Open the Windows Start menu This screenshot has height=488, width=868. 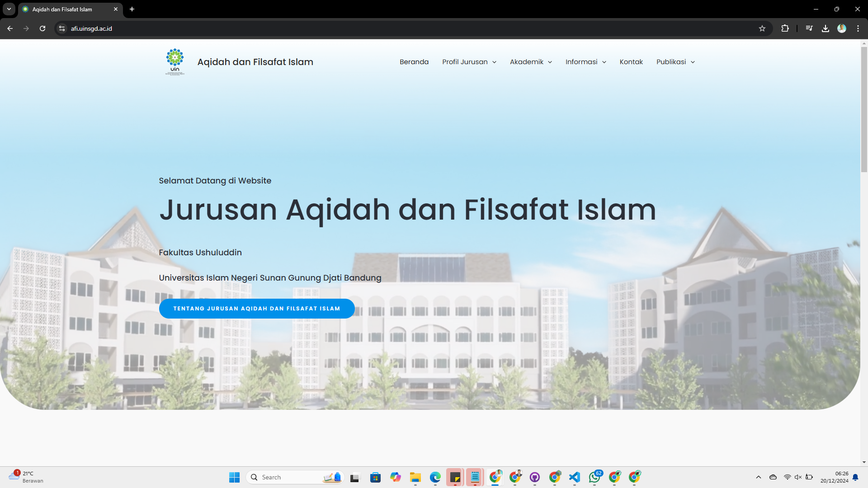234,477
